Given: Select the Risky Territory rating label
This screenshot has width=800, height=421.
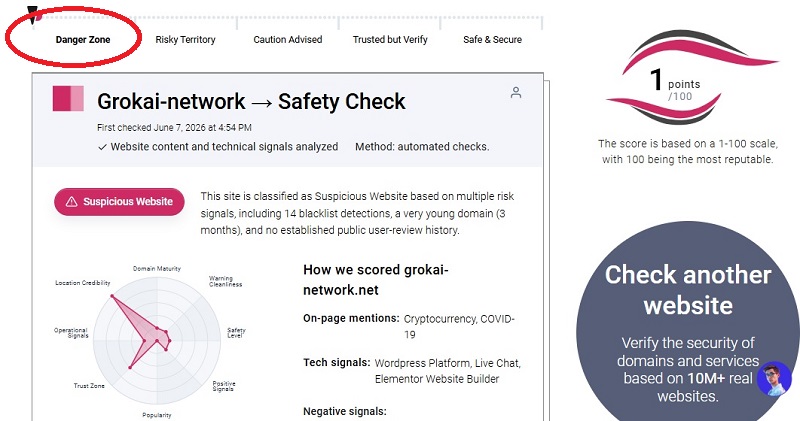Looking at the screenshot, I should tap(185, 40).
